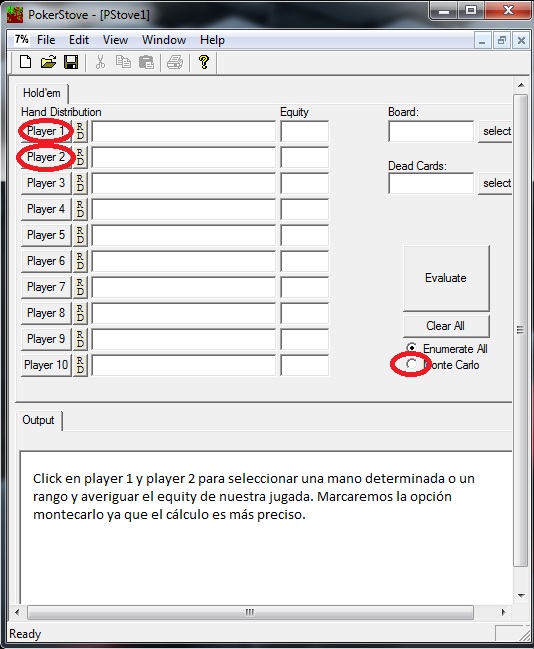Click the Evaluate button
Viewport: 534px width, 649px height.
(x=446, y=278)
